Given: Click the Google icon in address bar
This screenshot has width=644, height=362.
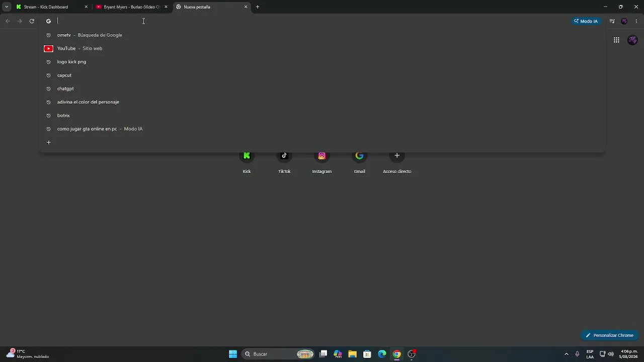Looking at the screenshot, I should [x=49, y=21].
